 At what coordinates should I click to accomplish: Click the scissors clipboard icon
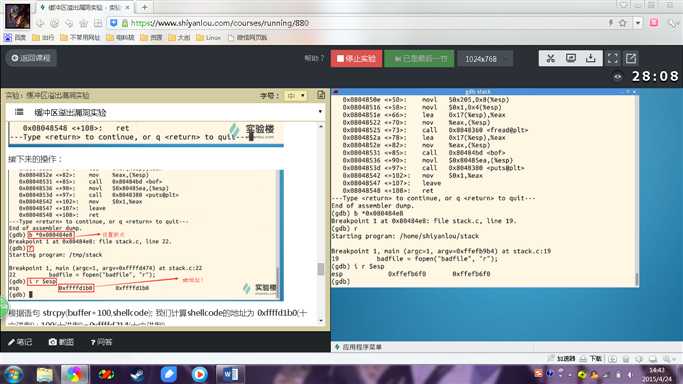pyautogui.click(x=550, y=58)
